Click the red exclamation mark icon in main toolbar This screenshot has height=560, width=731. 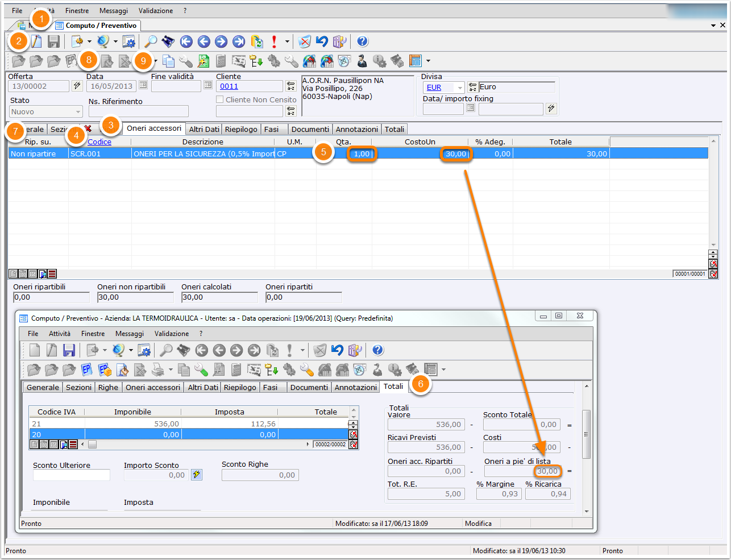pyautogui.click(x=275, y=42)
